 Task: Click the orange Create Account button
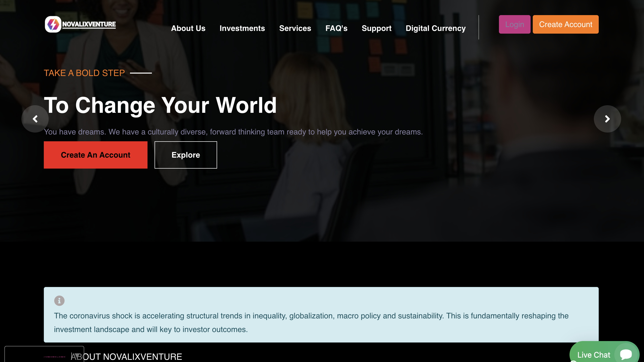point(565,24)
